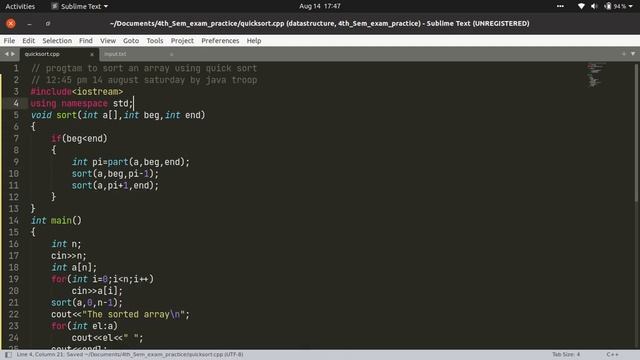Image resolution: width=640 pixels, height=360 pixels.
Task: Minimize the Sublime Text window
Action: click(x=29, y=24)
